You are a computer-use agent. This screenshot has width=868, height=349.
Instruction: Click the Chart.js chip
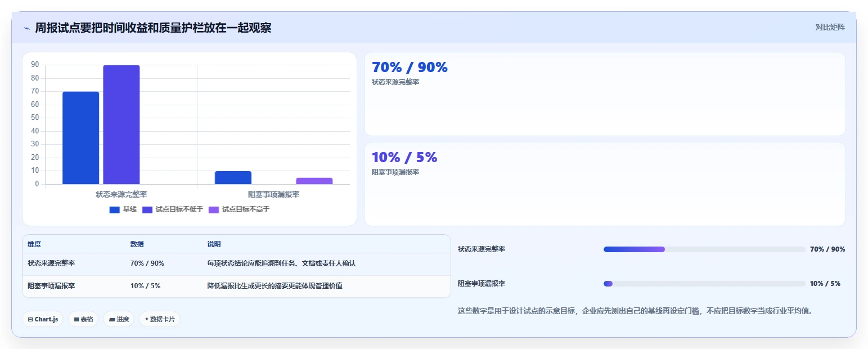pos(43,319)
